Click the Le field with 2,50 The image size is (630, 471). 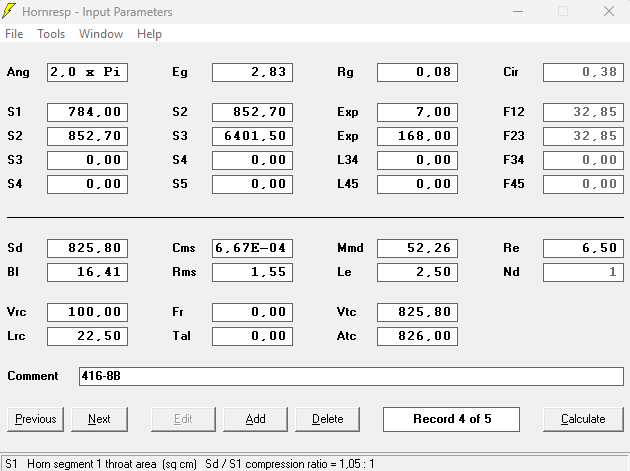click(417, 272)
